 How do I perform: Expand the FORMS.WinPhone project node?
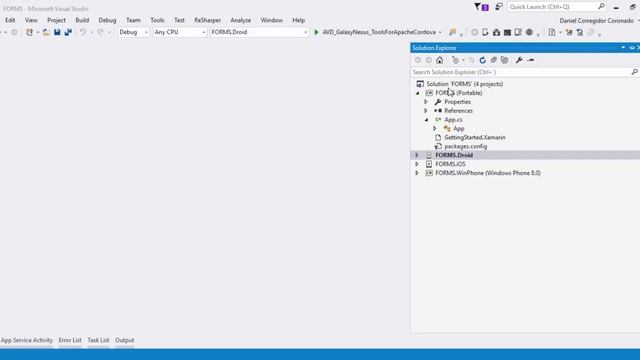[x=417, y=173]
